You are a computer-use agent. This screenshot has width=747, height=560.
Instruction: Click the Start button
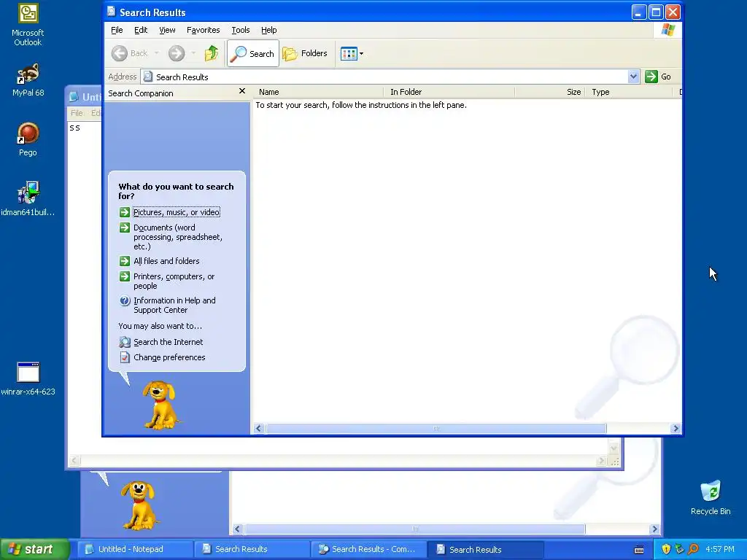tap(34, 549)
